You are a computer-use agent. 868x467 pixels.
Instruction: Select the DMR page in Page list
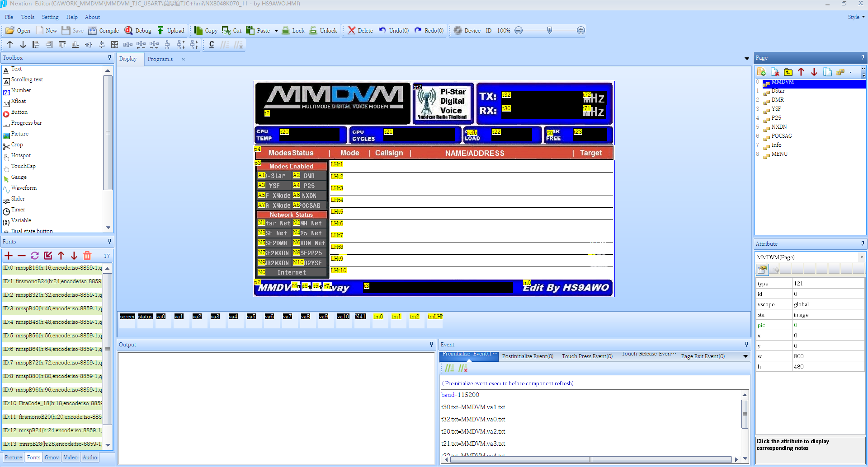coord(777,100)
